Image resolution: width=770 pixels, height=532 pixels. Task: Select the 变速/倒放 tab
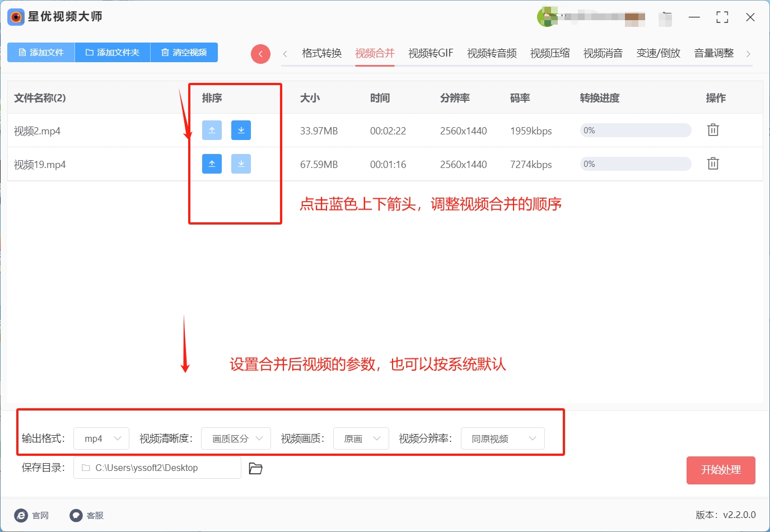(658, 53)
